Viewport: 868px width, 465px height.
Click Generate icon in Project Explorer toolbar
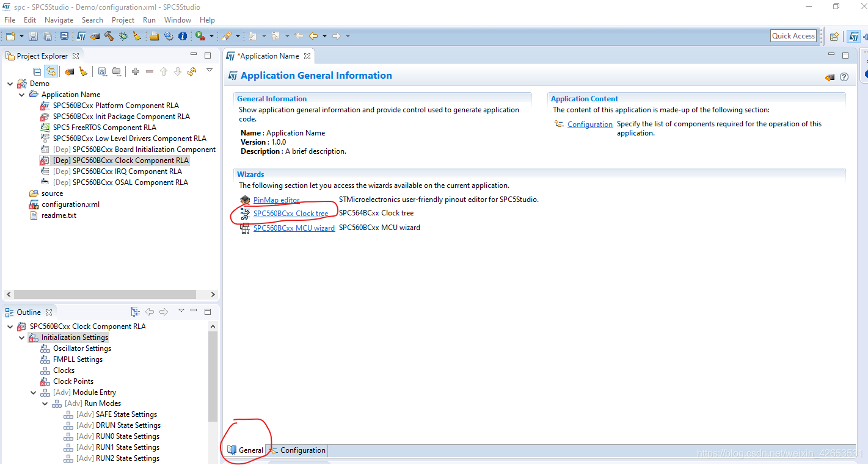69,71
